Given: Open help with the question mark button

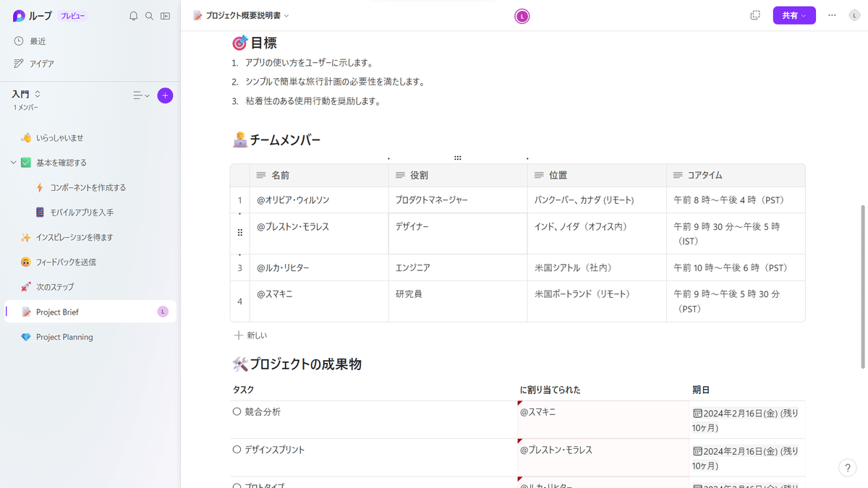Looking at the screenshot, I should point(848,468).
